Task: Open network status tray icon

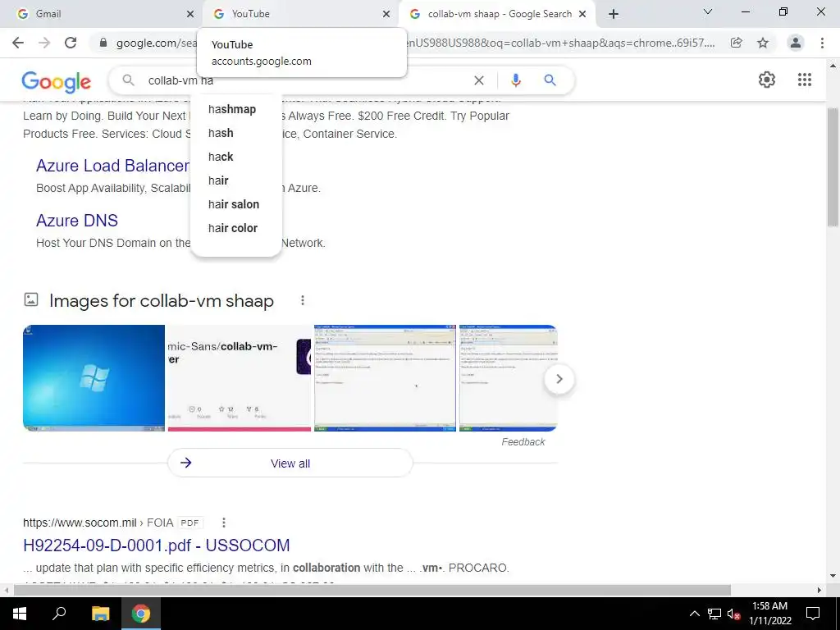Action: pos(714,614)
